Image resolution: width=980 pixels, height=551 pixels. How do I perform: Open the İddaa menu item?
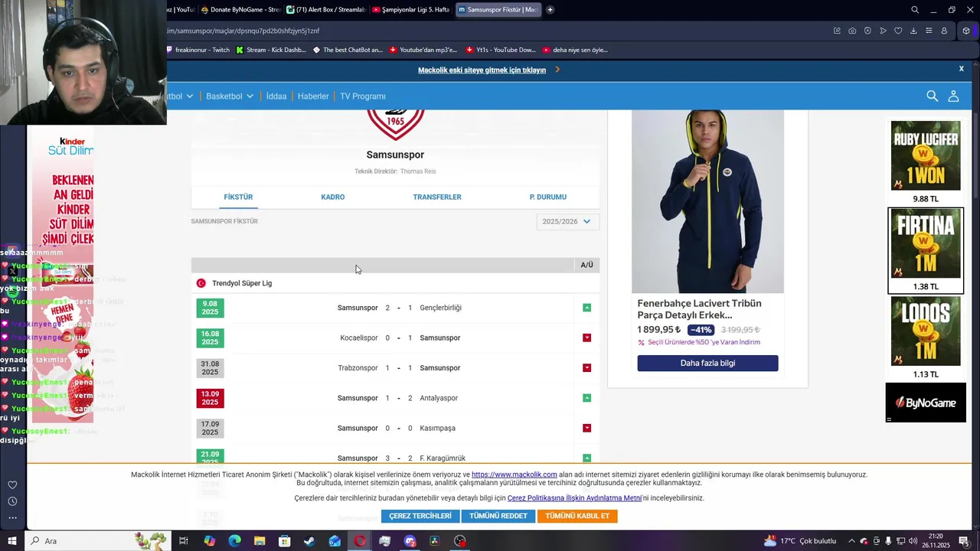(276, 96)
